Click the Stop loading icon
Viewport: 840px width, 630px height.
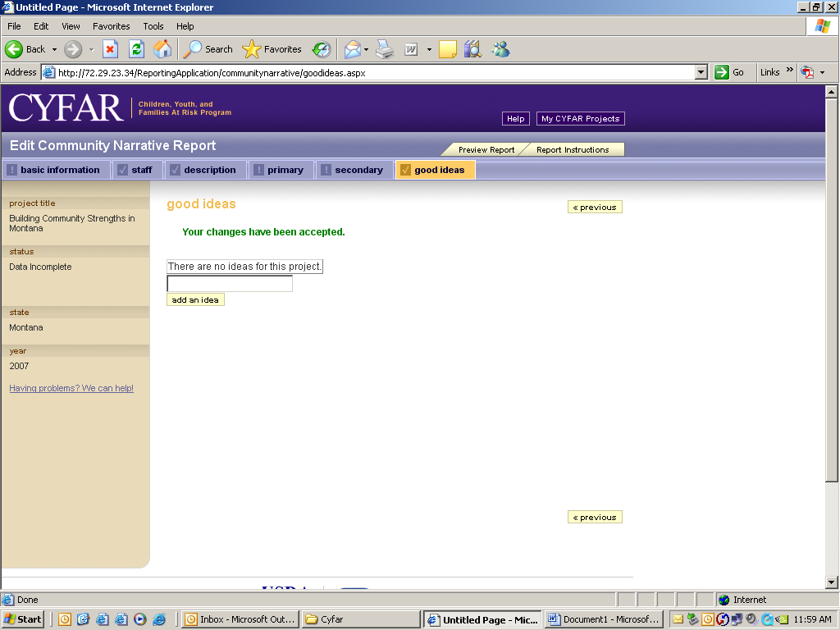point(110,49)
